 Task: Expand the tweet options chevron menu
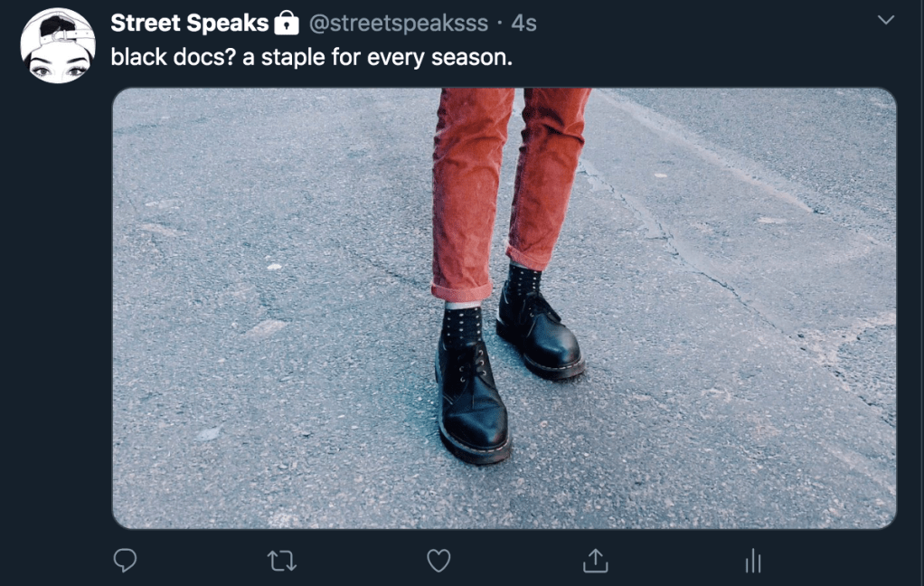886,20
